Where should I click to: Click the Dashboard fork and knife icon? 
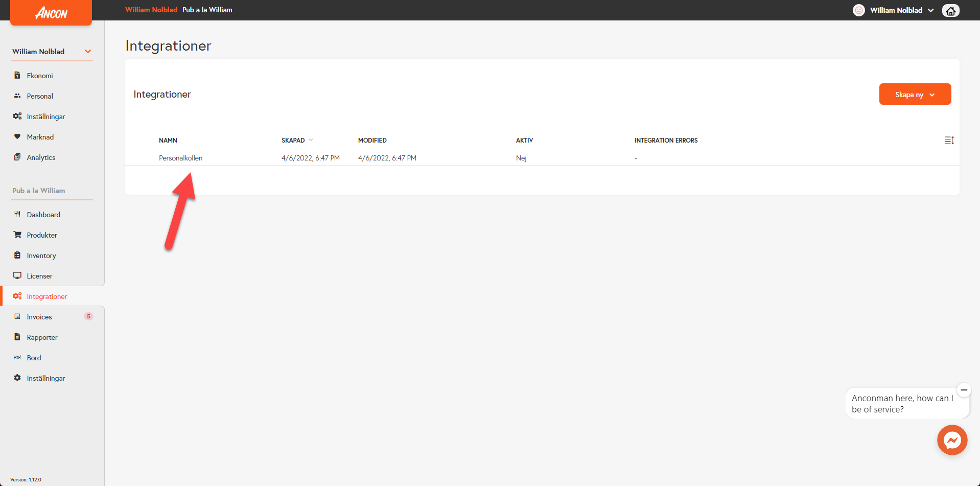(x=17, y=214)
